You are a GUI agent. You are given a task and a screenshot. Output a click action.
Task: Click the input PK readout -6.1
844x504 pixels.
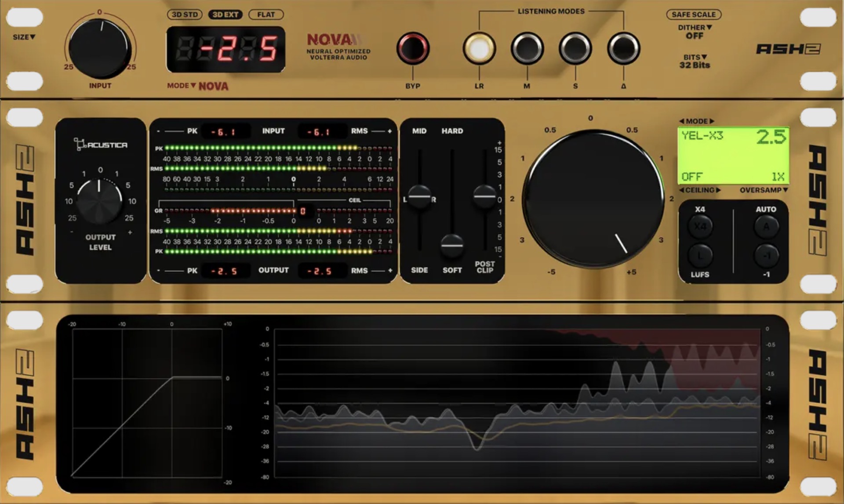point(226,131)
